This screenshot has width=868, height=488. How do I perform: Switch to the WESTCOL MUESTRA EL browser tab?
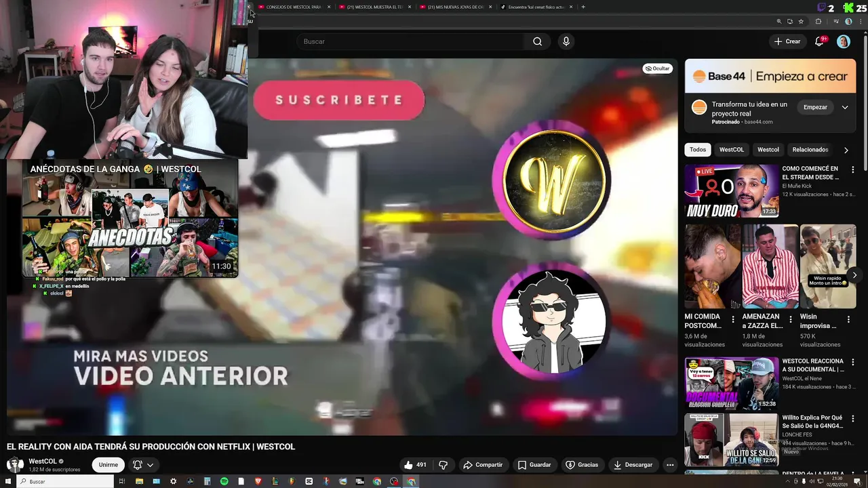pos(374,7)
